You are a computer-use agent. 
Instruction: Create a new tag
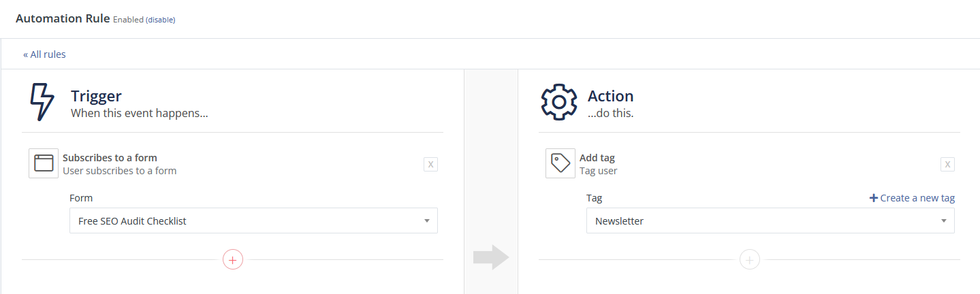[x=912, y=198]
